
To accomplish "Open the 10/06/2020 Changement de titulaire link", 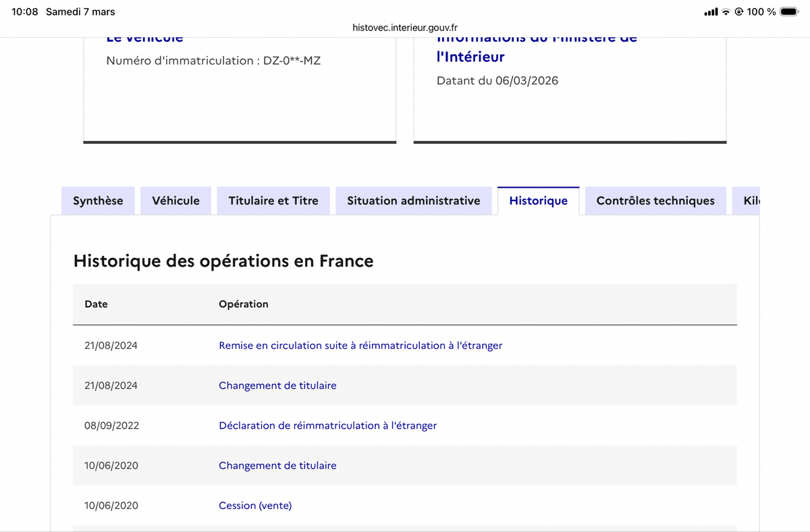I will point(277,465).
